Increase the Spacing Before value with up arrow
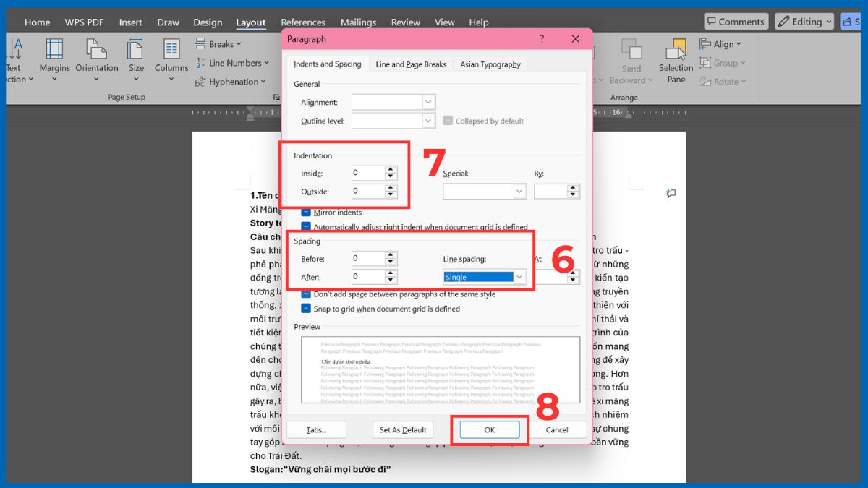The height and width of the screenshot is (488, 868). pyautogui.click(x=391, y=254)
